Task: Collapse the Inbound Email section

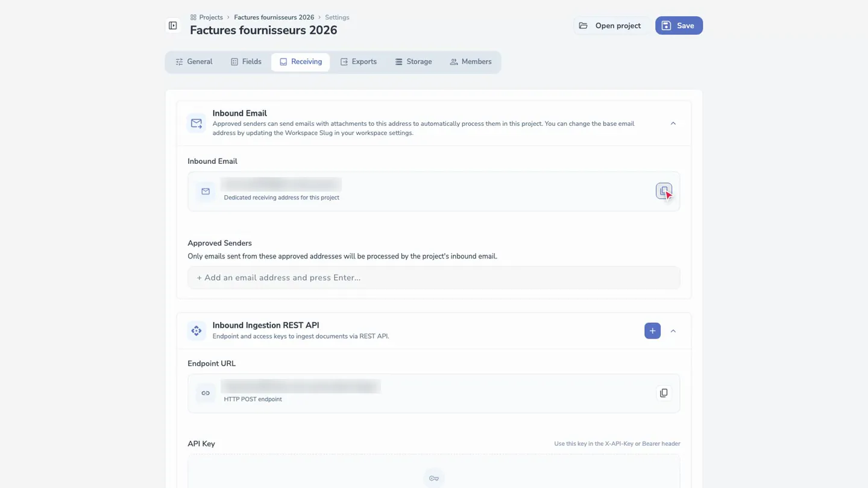Action: click(673, 124)
